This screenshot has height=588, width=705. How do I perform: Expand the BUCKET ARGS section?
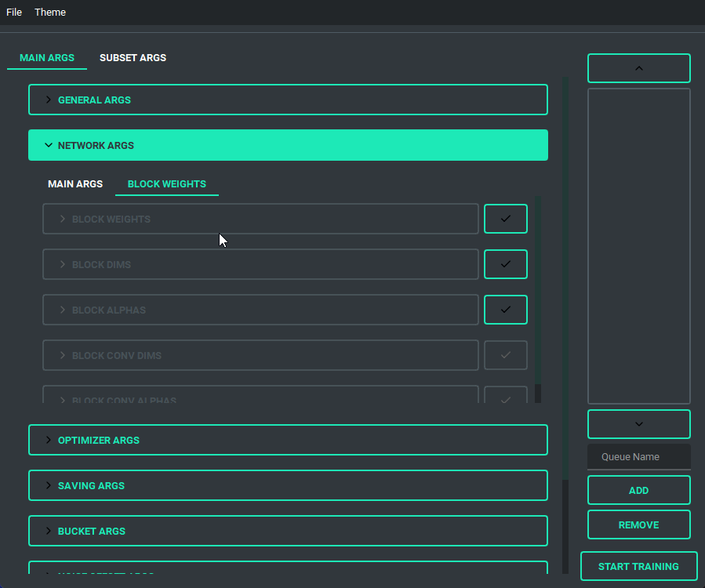pyautogui.click(x=288, y=531)
